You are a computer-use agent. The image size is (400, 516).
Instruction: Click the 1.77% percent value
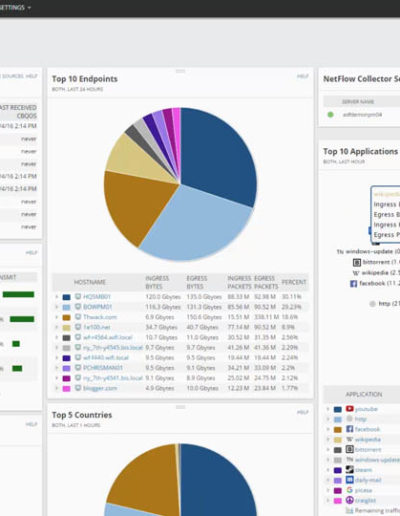point(290,388)
